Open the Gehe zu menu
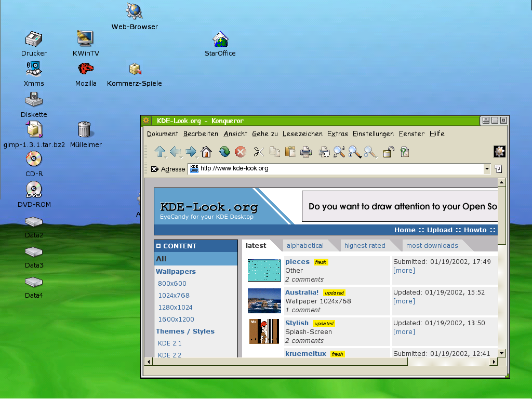Image resolution: width=532 pixels, height=399 pixels. 265,134
